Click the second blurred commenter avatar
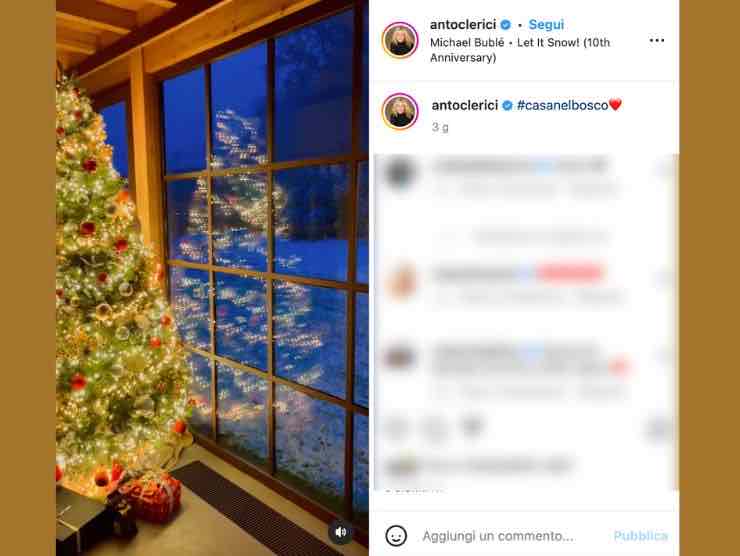The image size is (740, 556). [x=401, y=280]
